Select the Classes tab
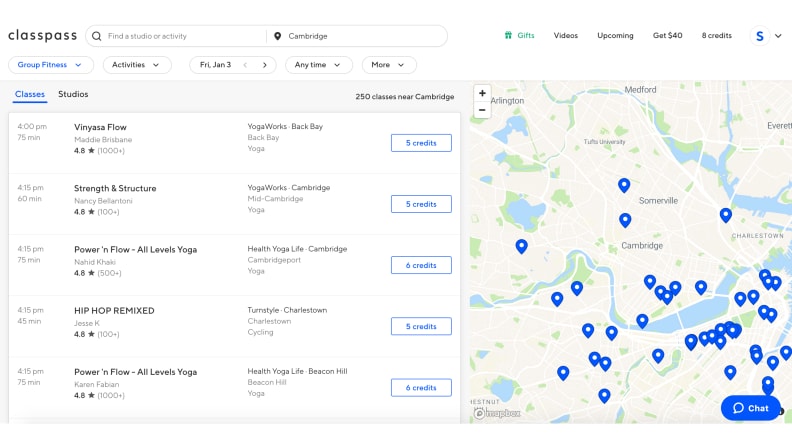The image size is (792, 446). [x=30, y=94]
